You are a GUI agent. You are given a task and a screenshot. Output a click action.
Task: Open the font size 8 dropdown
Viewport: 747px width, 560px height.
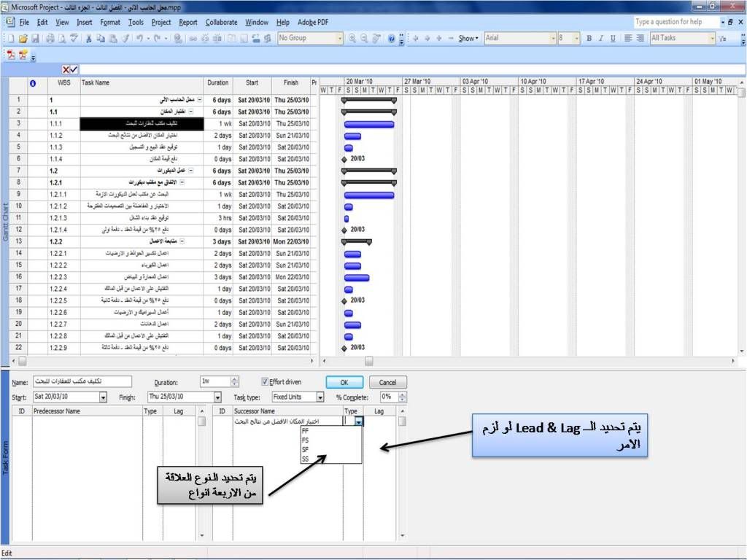[576, 39]
